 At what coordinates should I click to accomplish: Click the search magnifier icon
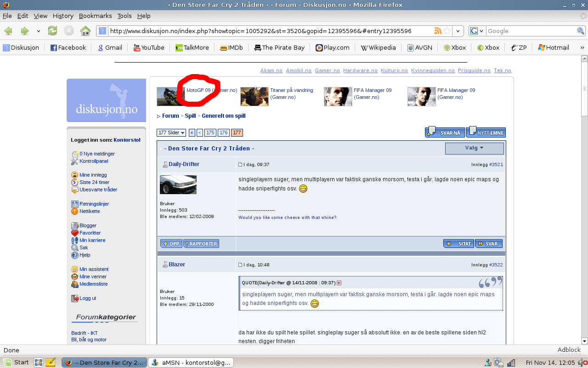pos(581,31)
